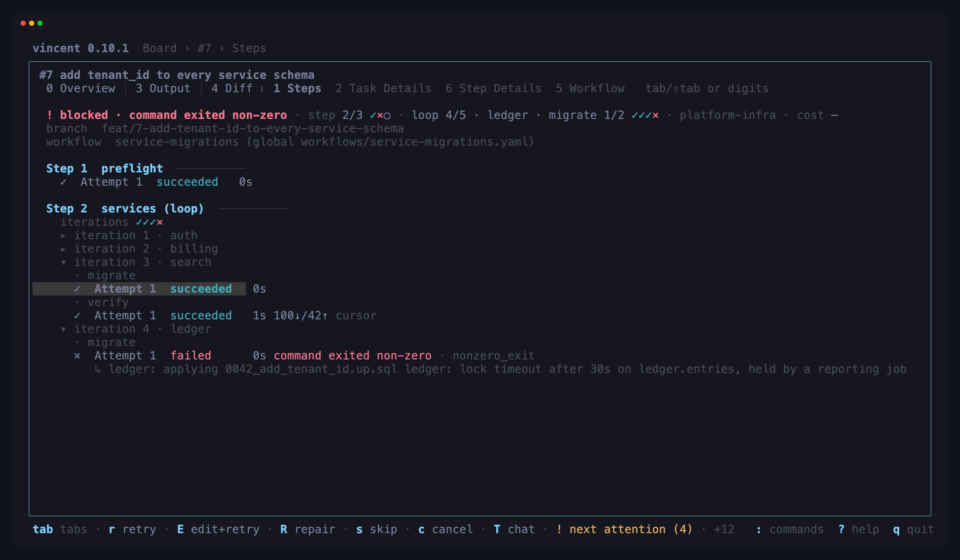The width and height of the screenshot is (960, 560).
Task: Click the s skip shortcut
Action: [376, 529]
